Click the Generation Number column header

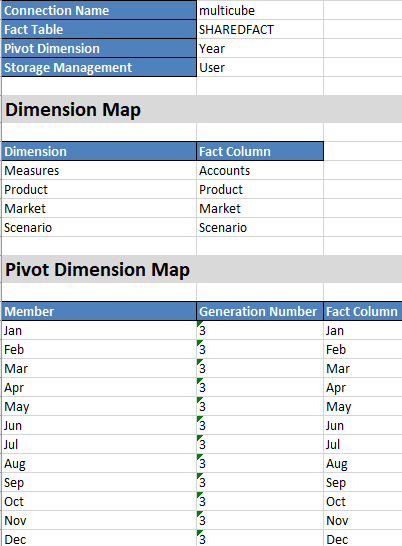pyautogui.click(x=260, y=311)
